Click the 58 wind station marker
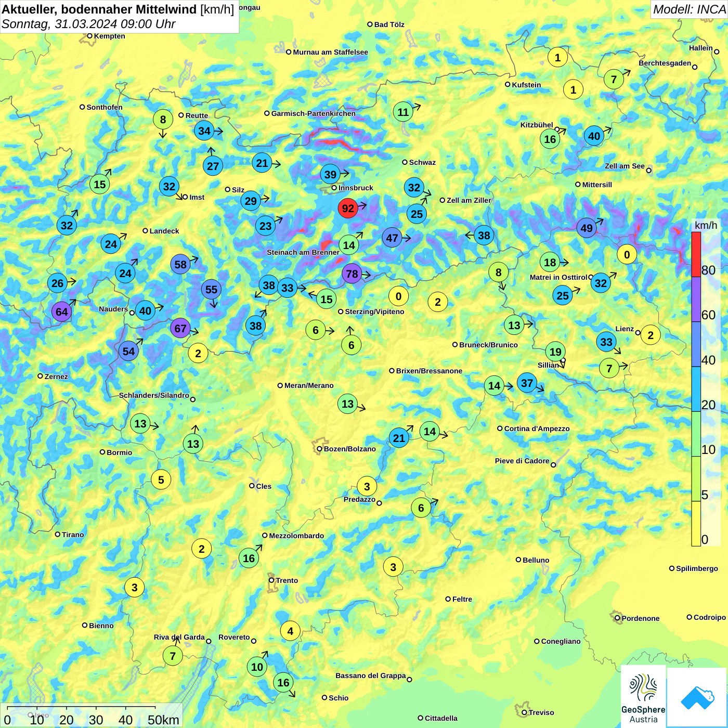The width and height of the screenshot is (728, 728). point(180,264)
